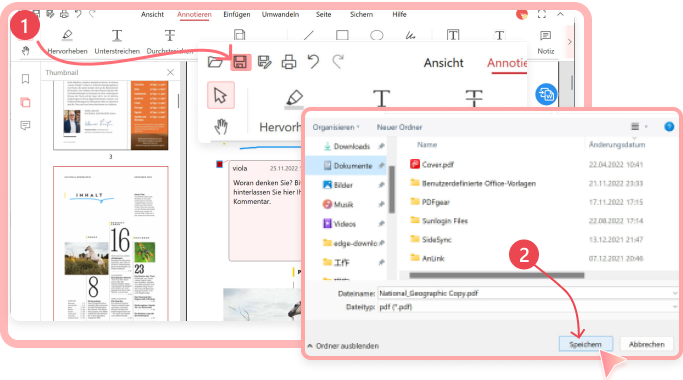Close the Thumbnail panel
The width and height of the screenshot is (683, 380).
pyautogui.click(x=170, y=72)
